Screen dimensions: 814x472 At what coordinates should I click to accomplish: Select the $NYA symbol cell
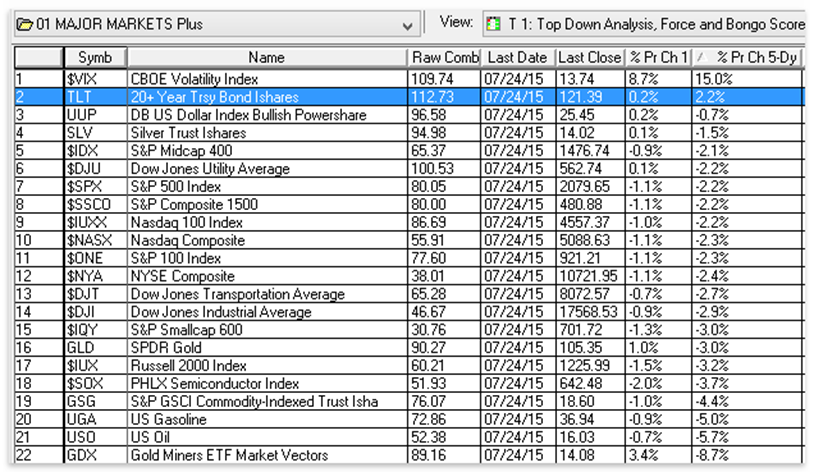tap(96, 276)
